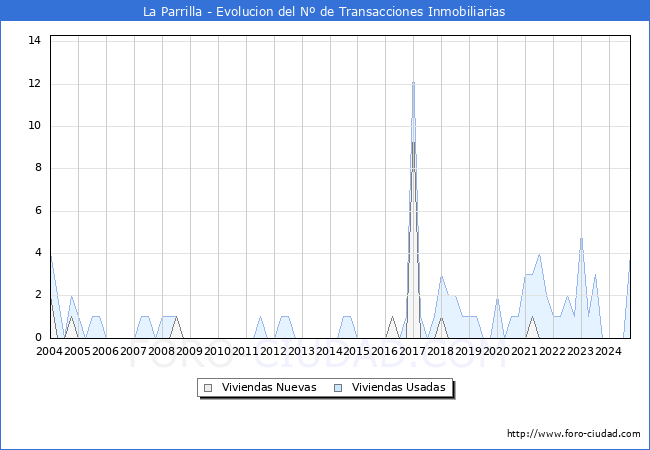650x450 pixels.
Task: Click the 2022 x-axis label
Action: click(553, 351)
